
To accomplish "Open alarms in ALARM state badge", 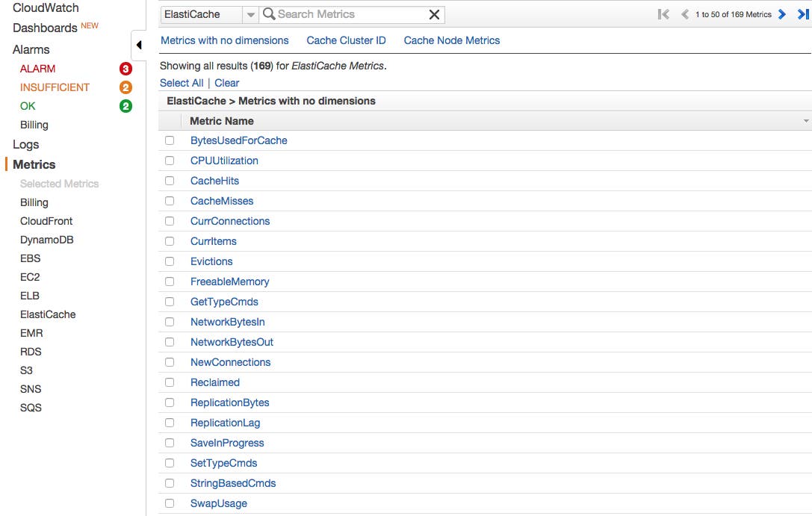I will tap(125, 68).
